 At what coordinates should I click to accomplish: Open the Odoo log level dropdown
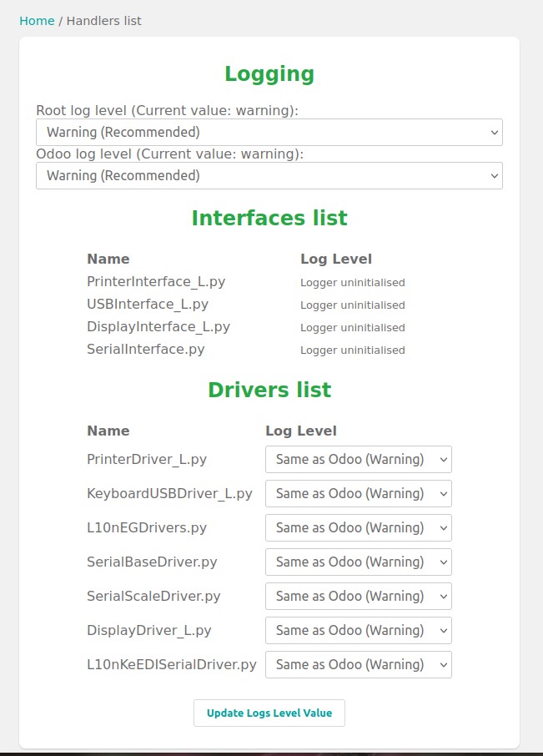pos(269,175)
